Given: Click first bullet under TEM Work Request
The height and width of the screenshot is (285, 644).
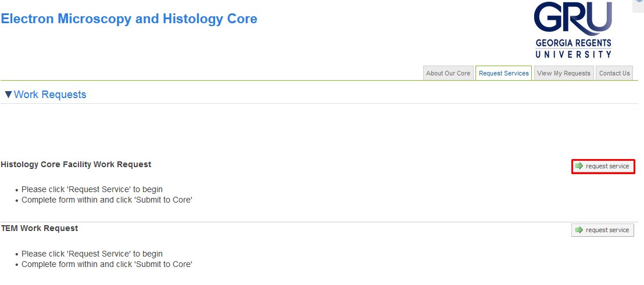Looking at the screenshot, I should tap(92, 254).
